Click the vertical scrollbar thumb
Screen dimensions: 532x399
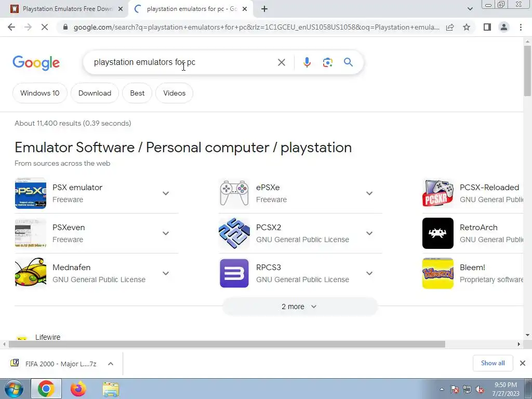pos(527,71)
